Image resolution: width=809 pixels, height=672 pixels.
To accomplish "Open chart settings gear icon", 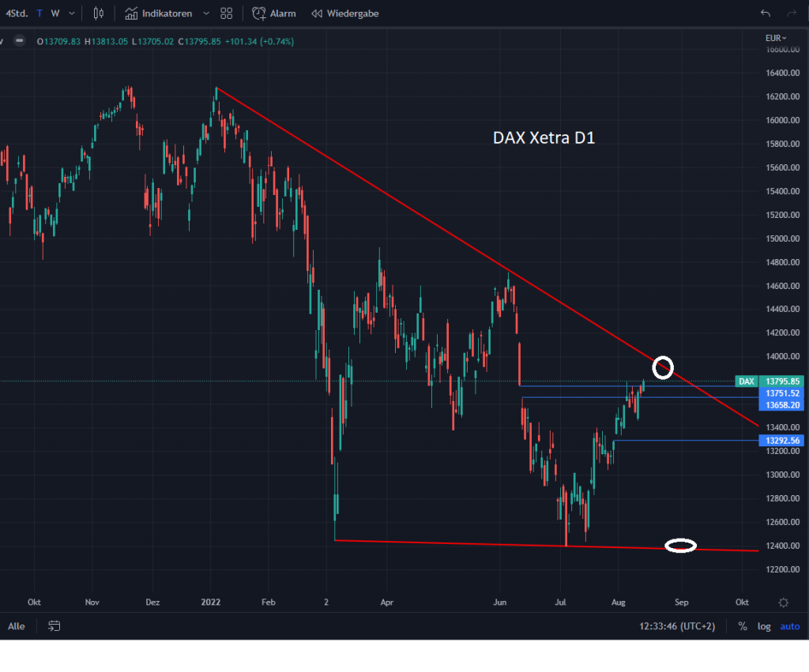I will pos(783,602).
